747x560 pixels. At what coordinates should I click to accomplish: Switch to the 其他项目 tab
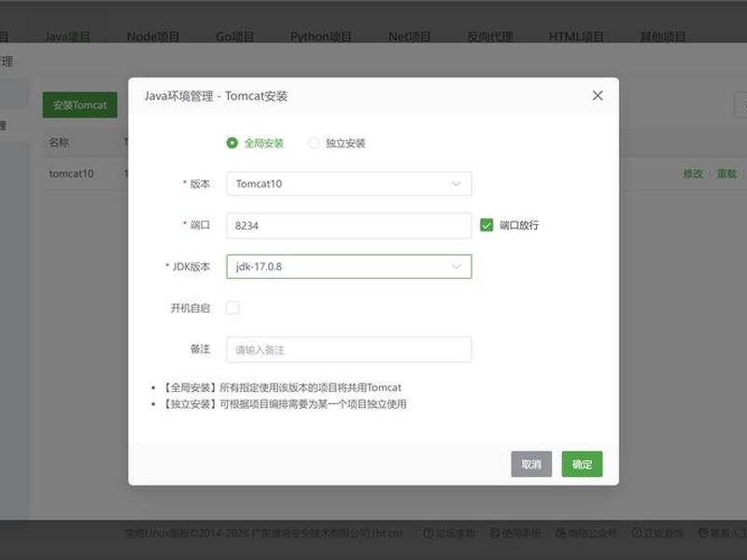click(x=663, y=36)
